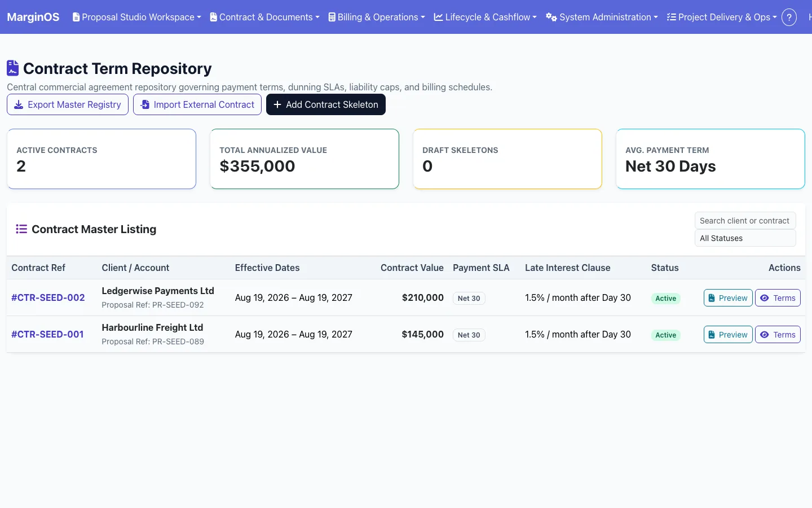Click the Net 30 Days average value
The width and height of the screenshot is (812, 508).
pyautogui.click(x=670, y=166)
